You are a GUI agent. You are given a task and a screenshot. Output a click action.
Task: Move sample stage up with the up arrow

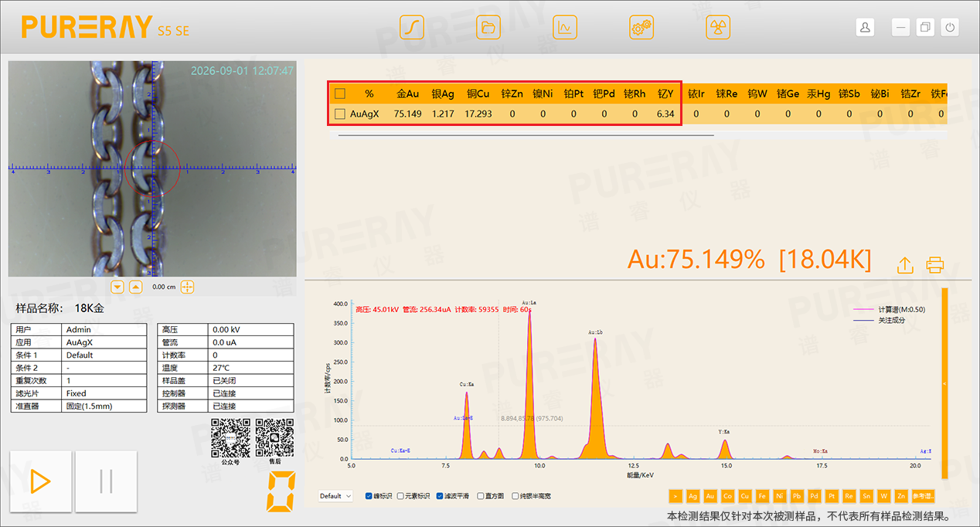coord(135,287)
